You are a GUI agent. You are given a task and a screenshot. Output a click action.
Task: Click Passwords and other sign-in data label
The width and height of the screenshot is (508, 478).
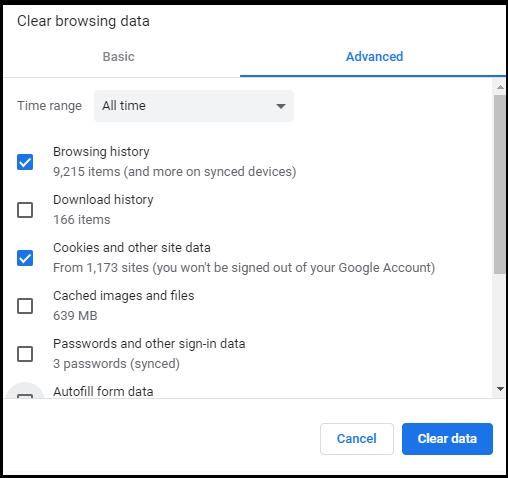tap(149, 344)
